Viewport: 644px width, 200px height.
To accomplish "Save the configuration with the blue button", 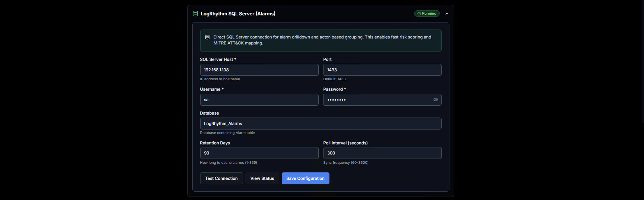I will tap(305, 179).
